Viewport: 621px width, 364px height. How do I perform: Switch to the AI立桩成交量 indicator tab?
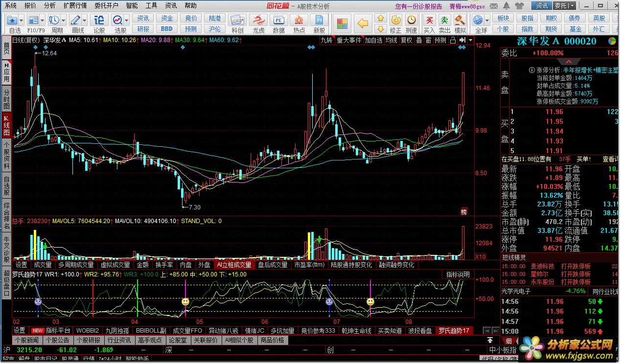point(235,265)
